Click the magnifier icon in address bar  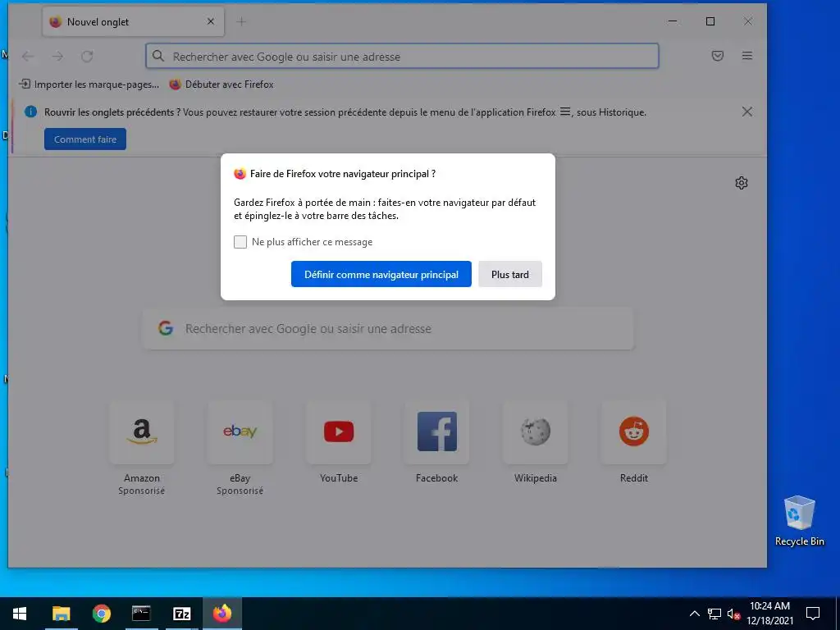(158, 56)
